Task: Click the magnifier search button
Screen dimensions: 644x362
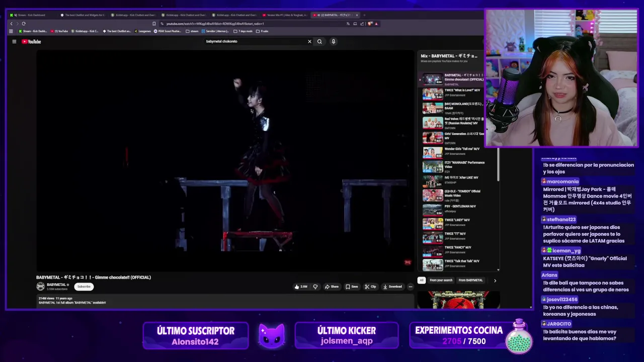Action: point(319,42)
